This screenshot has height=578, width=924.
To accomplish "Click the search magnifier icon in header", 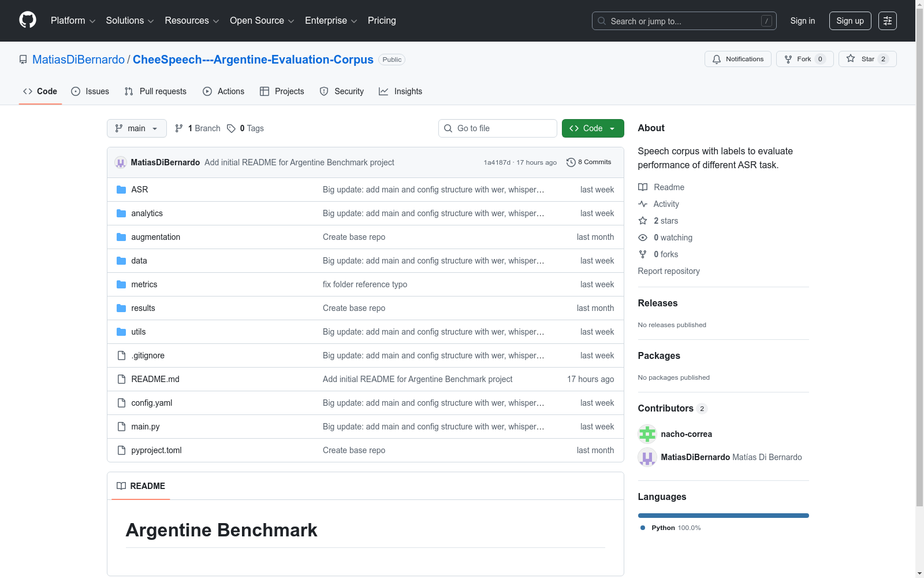I will click(x=602, y=21).
